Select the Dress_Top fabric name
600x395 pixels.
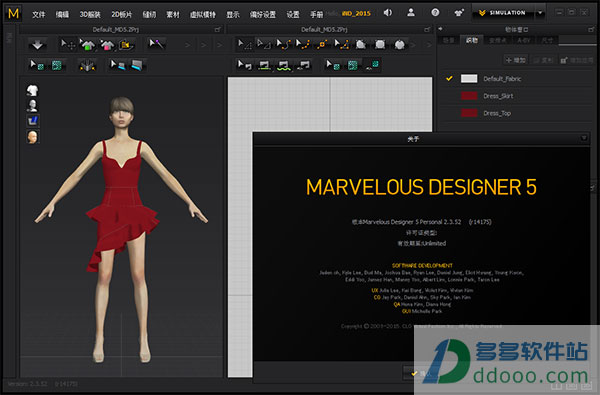tap(497, 113)
